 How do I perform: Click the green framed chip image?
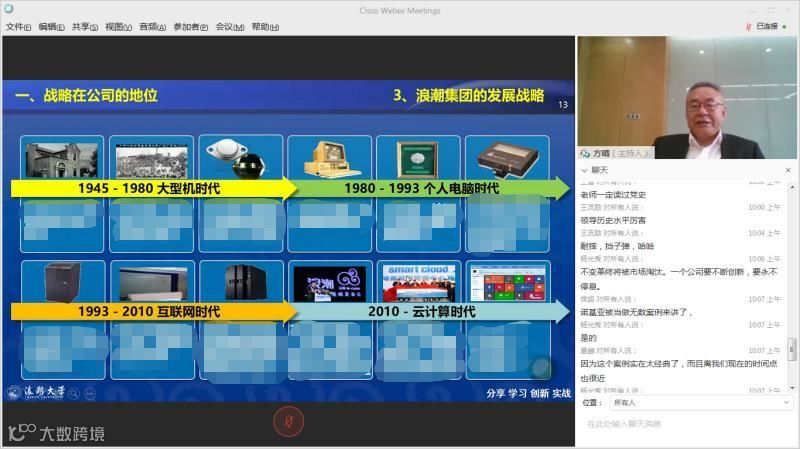[418, 160]
